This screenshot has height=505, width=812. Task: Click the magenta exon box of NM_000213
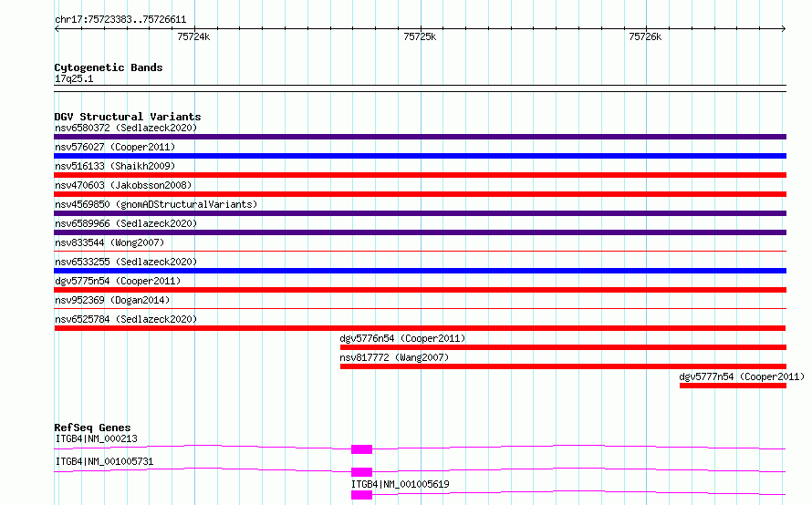click(x=361, y=449)
